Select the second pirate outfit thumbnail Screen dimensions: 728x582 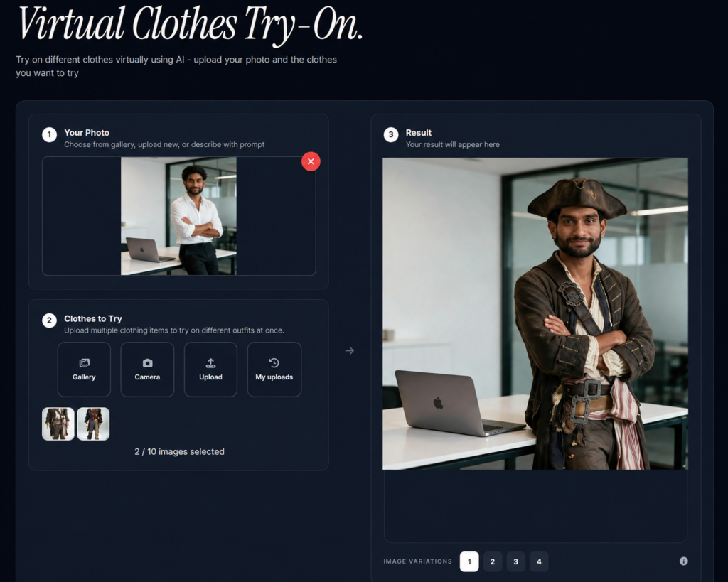pos(93,424)
